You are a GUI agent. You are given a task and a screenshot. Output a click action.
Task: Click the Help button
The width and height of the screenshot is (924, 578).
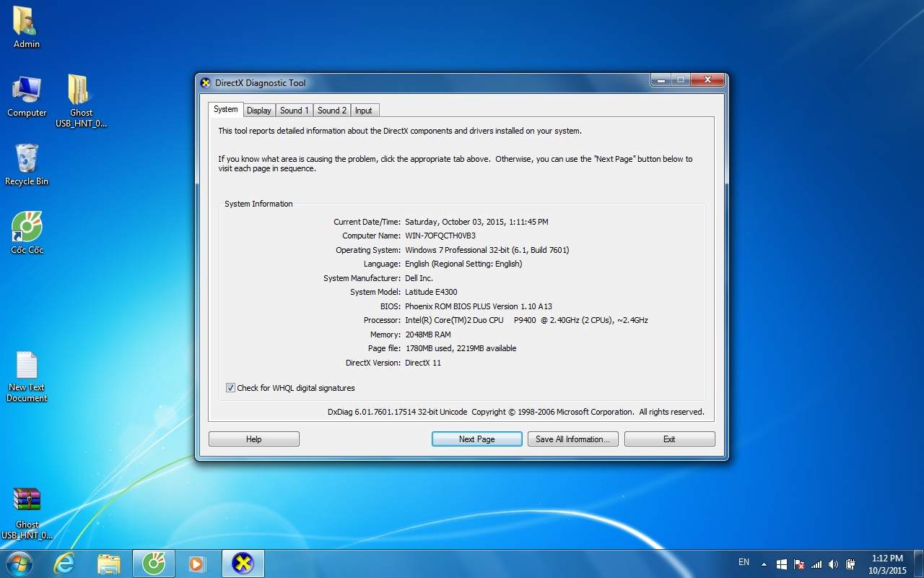[254, 439]
